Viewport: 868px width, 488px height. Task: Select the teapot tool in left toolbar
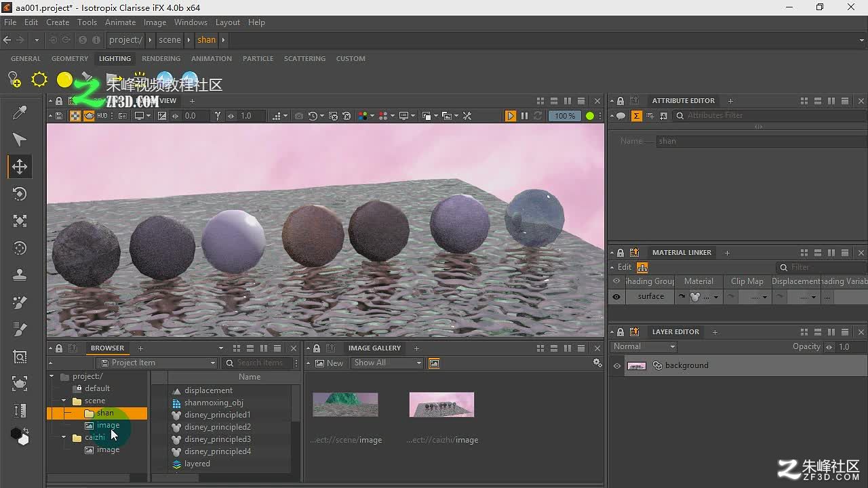pos(20,384)
